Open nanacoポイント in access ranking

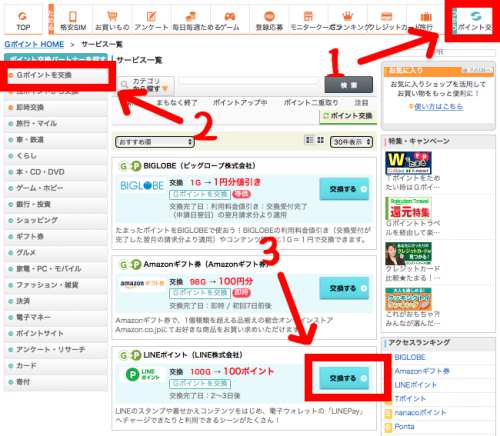point(420,413)
